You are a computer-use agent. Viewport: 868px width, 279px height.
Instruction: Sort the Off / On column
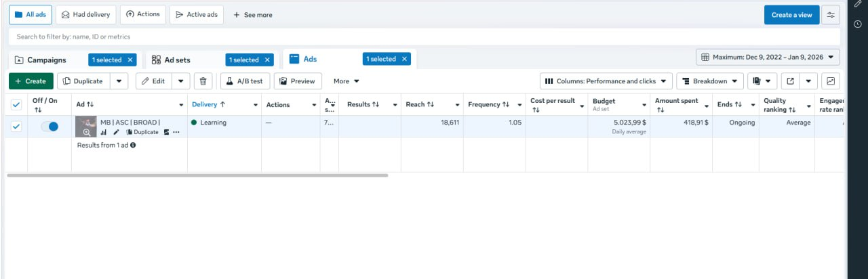click(45, 104)
